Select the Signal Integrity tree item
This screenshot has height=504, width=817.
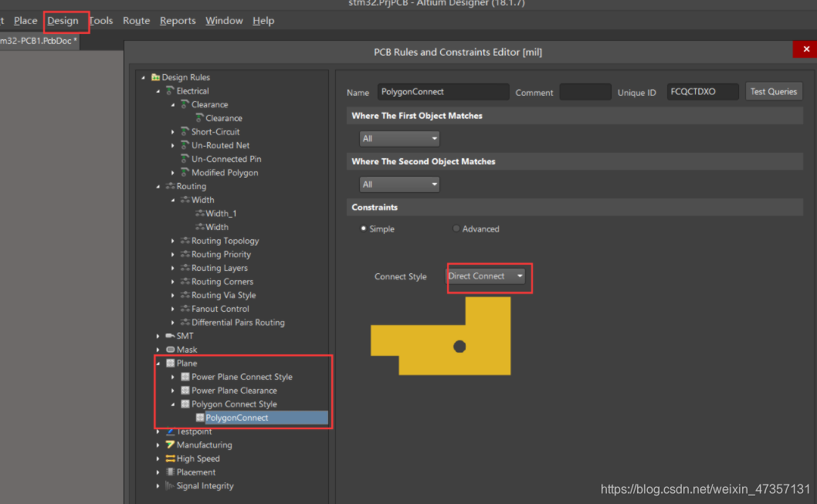point(205,485)
